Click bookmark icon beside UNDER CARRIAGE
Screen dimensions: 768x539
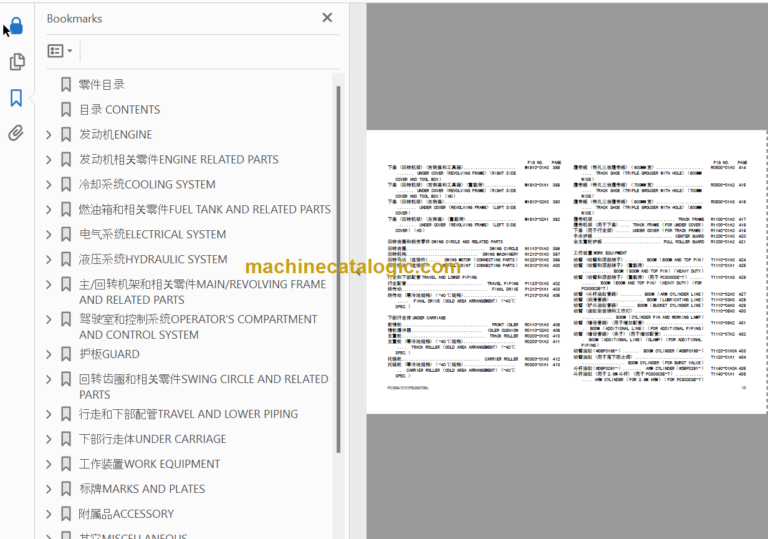pyautogui.click(x=66, y=439)
